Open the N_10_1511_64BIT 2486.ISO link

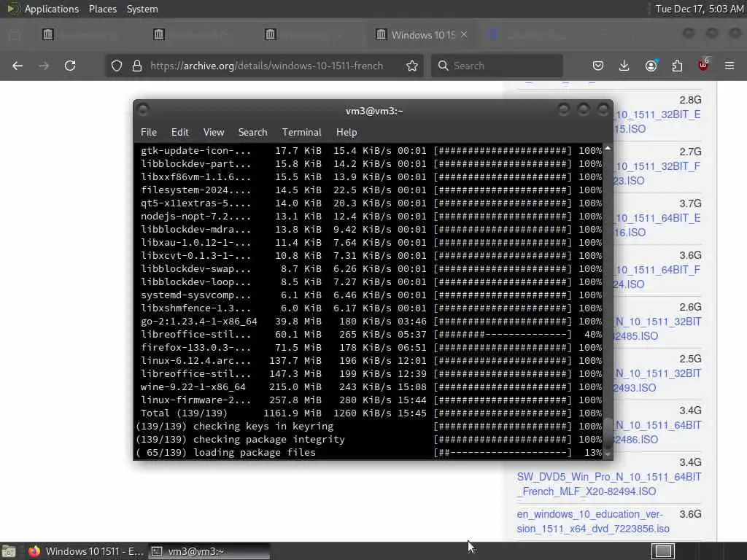tap(657, 432)
